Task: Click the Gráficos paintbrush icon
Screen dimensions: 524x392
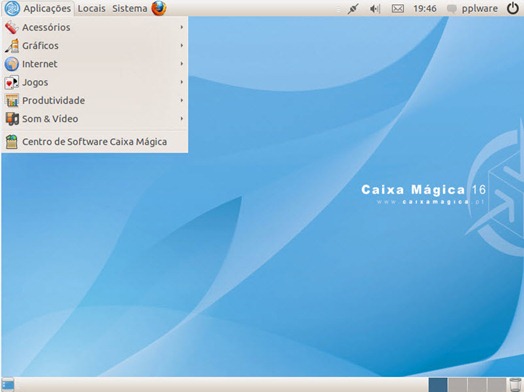Action: pos(12,46)
